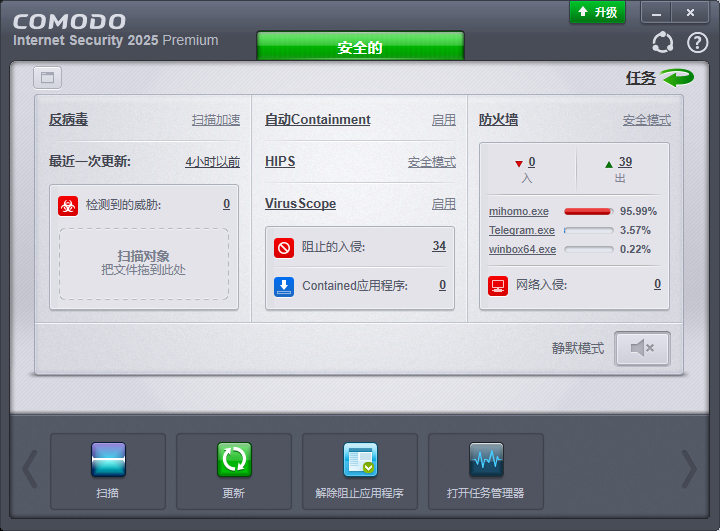Image resolution: width=720 pixels, height=531 pixels.
Task: Click the 阻止的入侵 label
Action: (x=333, y=247)
